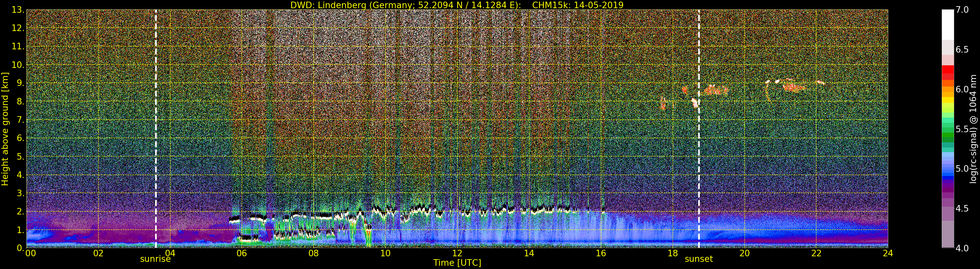
Task: Click the white top of the colorbar
Action: (948, 25)
